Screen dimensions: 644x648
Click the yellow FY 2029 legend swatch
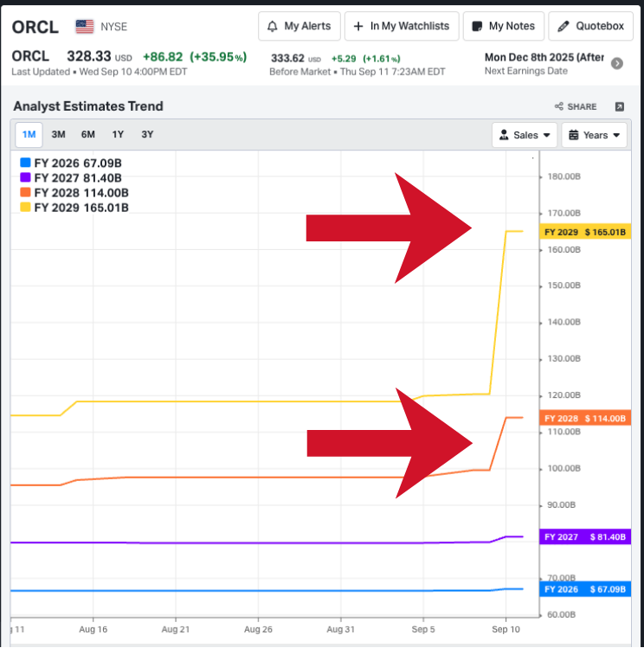pos(25,208)
